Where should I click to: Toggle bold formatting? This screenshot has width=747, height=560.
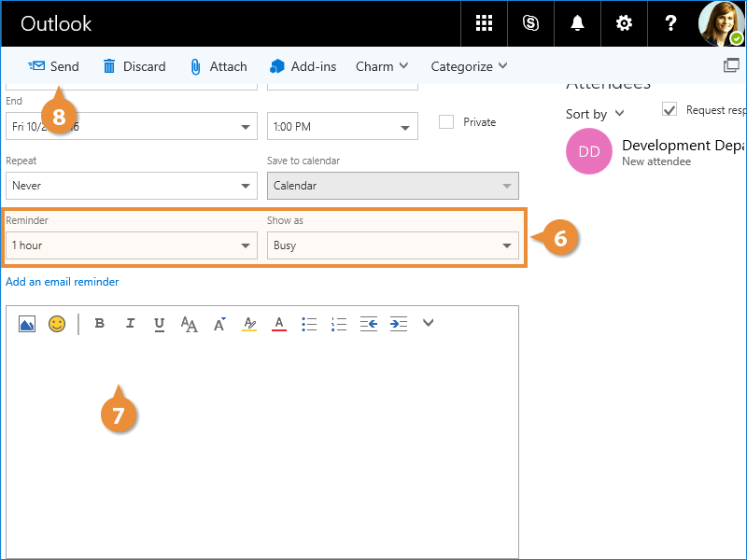click(x=100, y=324)
